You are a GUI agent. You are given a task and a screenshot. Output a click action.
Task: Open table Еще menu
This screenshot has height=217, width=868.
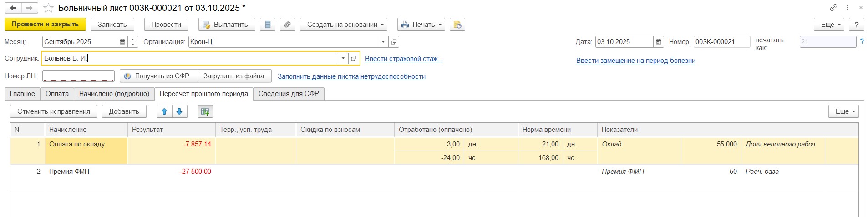point(844,111)
